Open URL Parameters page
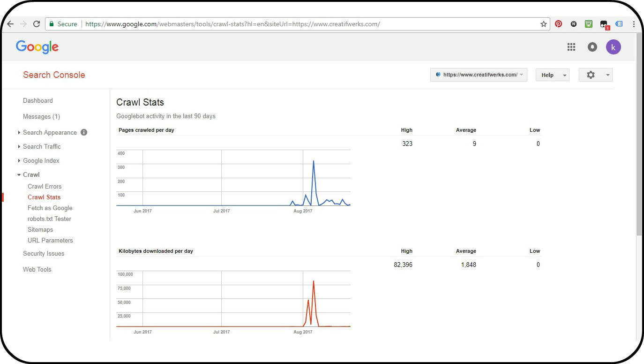Screen dimensions: 644x364 click(x=50, y=240)
